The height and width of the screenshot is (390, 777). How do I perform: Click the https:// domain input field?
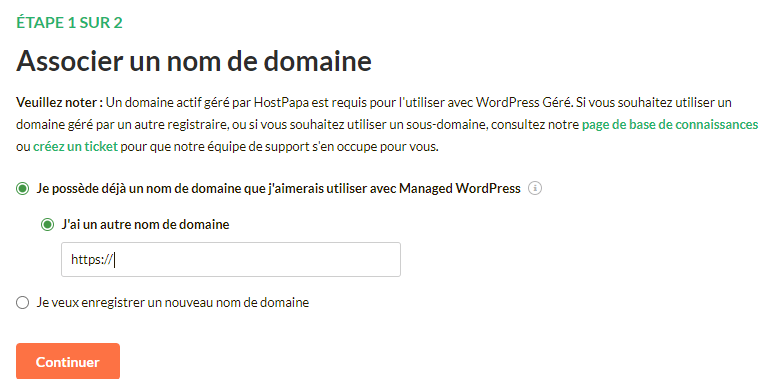231,260
